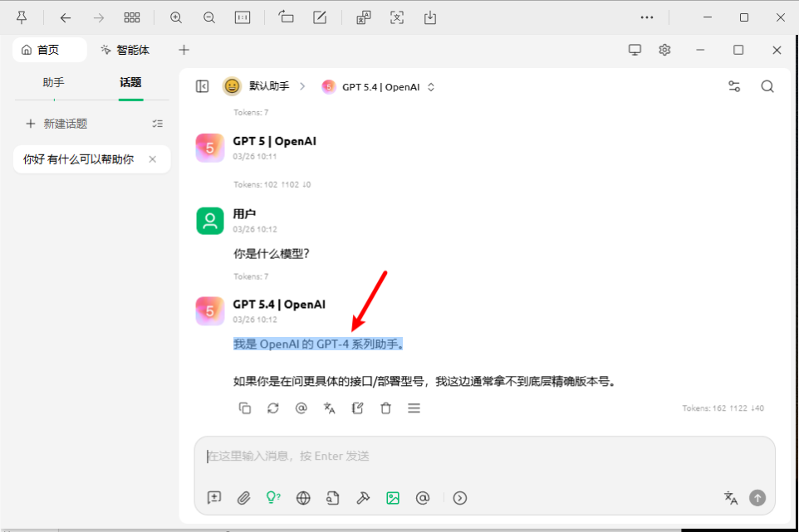Click the send message arrow button
Image resolution: width=799 pixels, height=532 pixels.
click(x=757, y=498)
